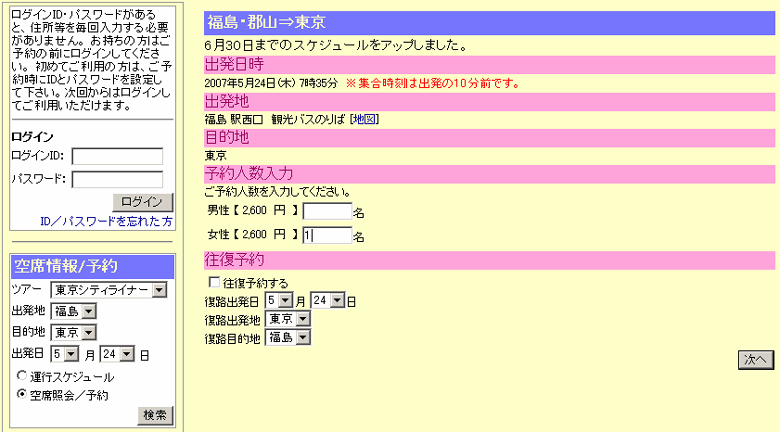The width and height of the screenshot is (780, 432).
Task: Open the 地図 map link
Action: [x=365, y=119]
